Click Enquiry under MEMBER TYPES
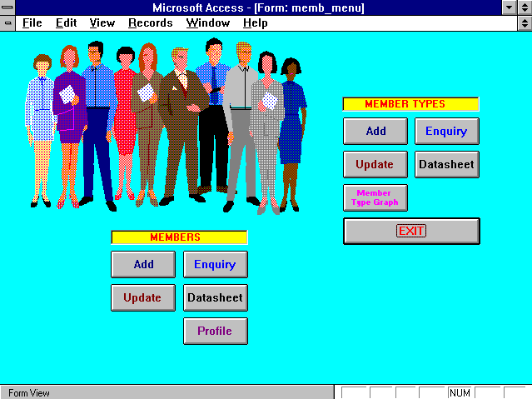Image resolution: width=532 pixels, height=399 pixels. tap(447, 131)
